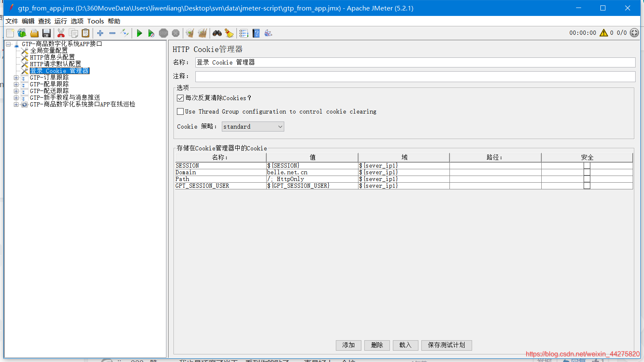
Task: Open the Templates icon in toolbar
Action: (22, 33)
